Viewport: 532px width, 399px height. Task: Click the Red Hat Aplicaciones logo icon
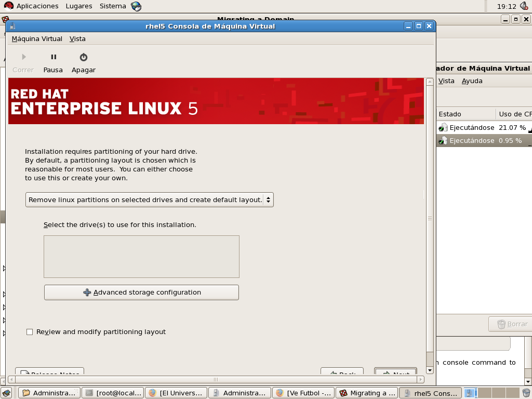point(9,6)
